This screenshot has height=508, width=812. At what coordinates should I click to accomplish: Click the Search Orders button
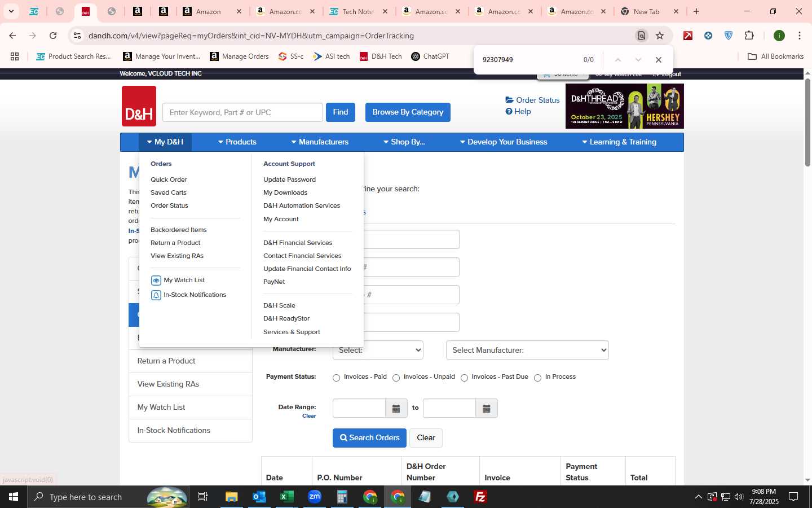click(369, 438)
